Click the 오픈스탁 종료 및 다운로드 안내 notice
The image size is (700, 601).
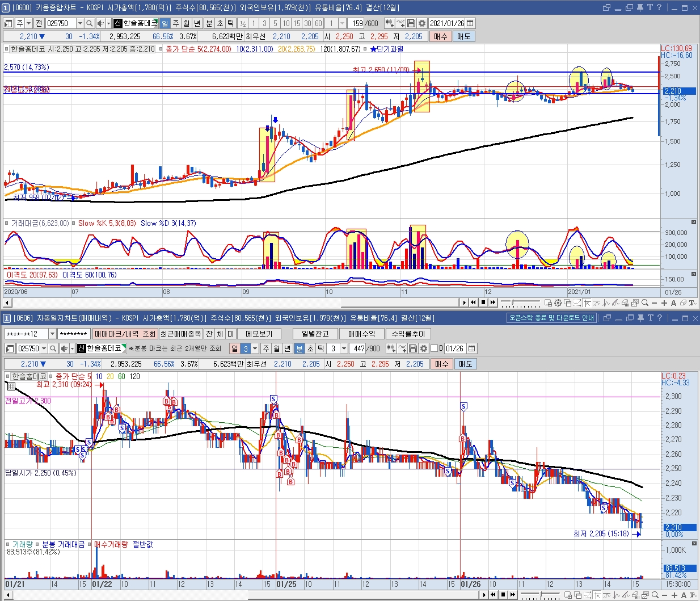click(551, 318)
